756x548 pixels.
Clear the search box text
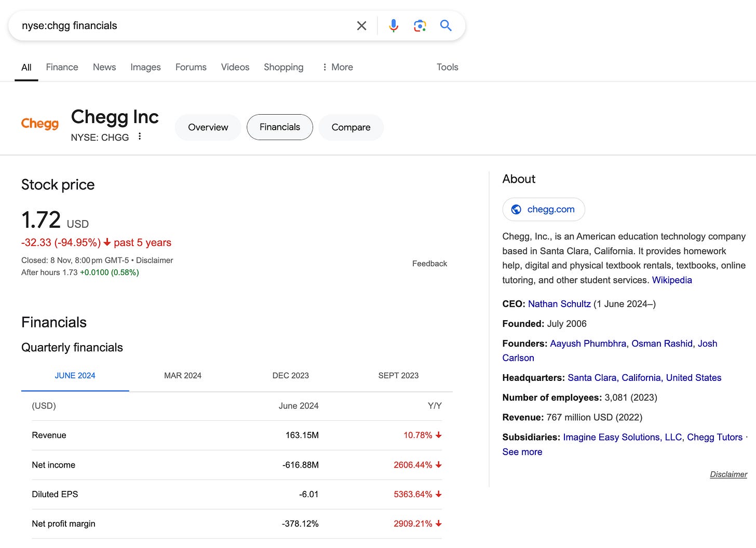(x=362, y=25)
